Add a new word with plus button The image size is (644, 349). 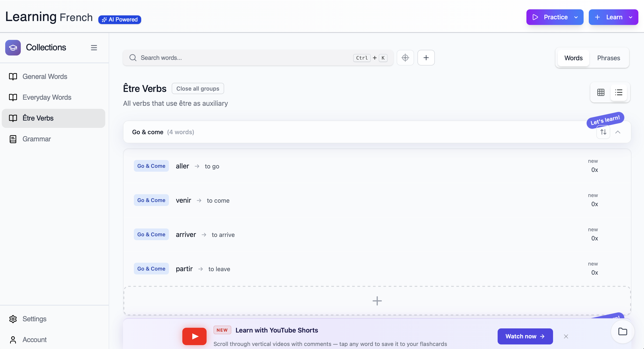[426, 58]
